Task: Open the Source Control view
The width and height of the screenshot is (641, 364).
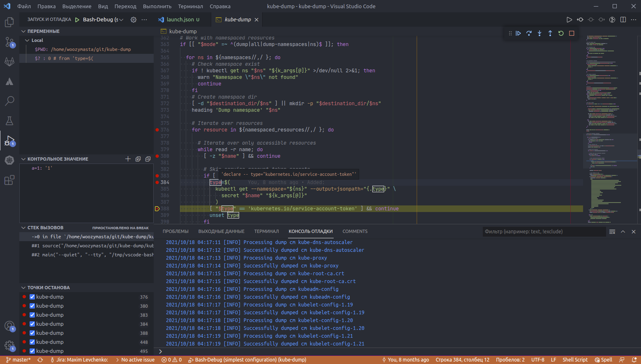Action: [x=9, y=42]
